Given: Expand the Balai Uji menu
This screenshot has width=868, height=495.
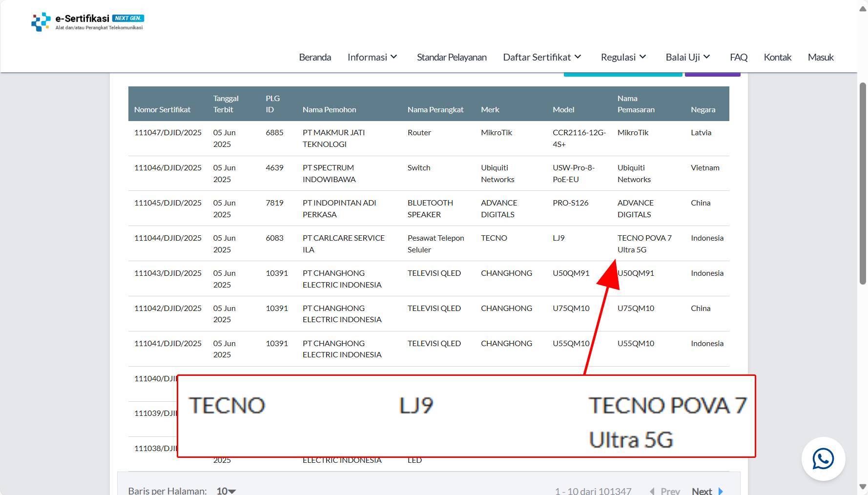Looking at the screenshot, I should tap(688, 57).
